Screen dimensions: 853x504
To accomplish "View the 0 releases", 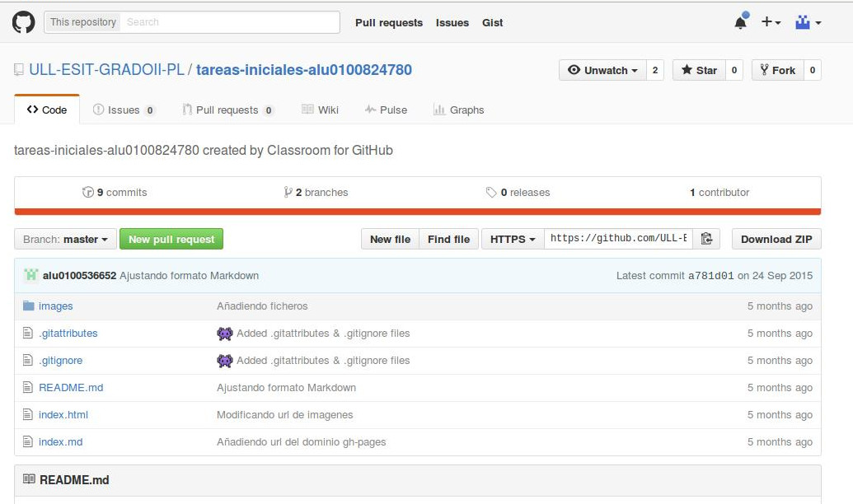I will [x=518, y=192].
